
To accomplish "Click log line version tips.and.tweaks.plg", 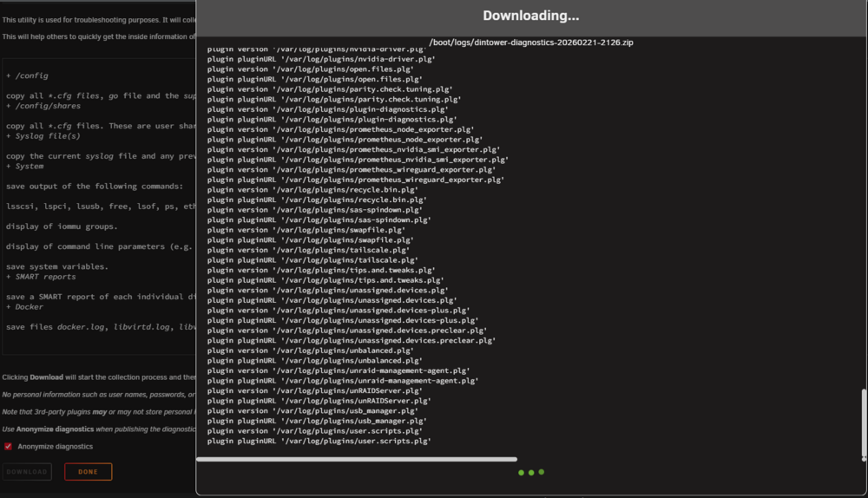I will [x=321, y=270].
